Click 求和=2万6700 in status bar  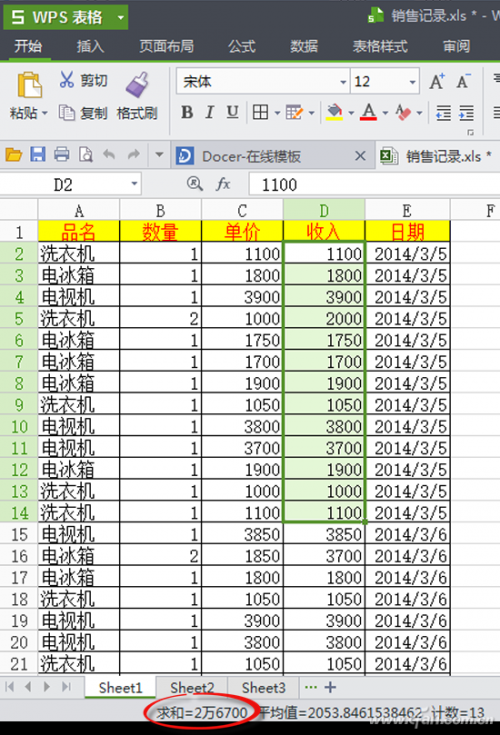pos(201,713)
